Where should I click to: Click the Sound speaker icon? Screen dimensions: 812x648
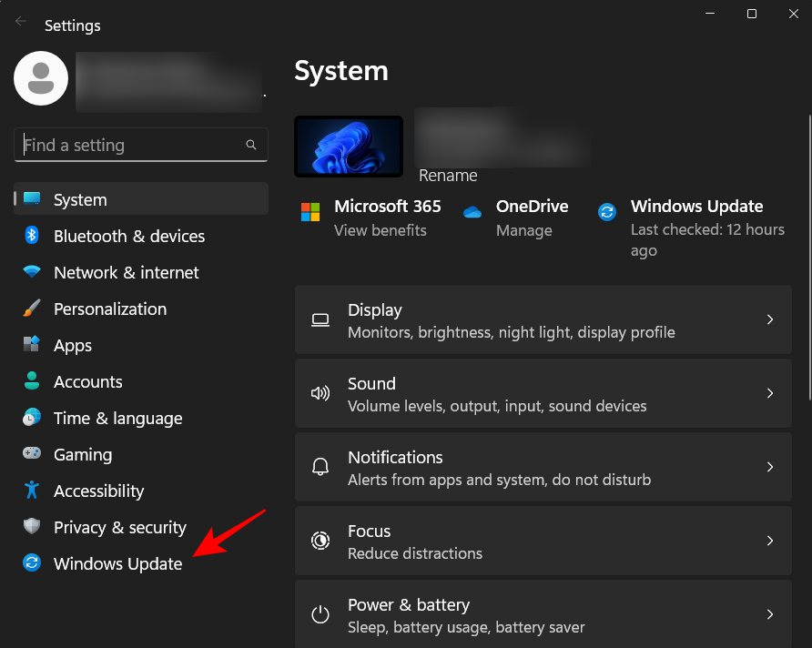(x=320, y=393)
